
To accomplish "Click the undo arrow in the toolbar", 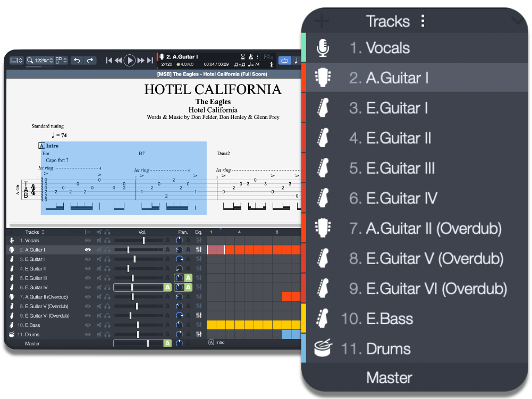I will click(x=77, y=61).
